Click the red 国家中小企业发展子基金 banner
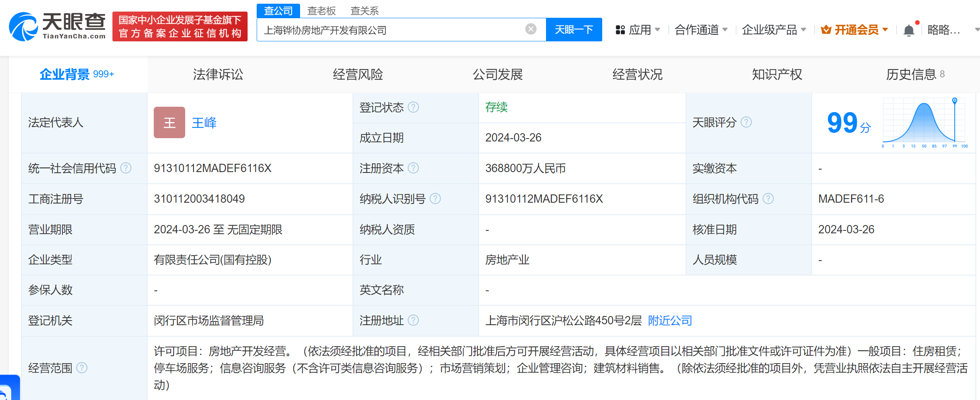 click(x=180, y=26)
